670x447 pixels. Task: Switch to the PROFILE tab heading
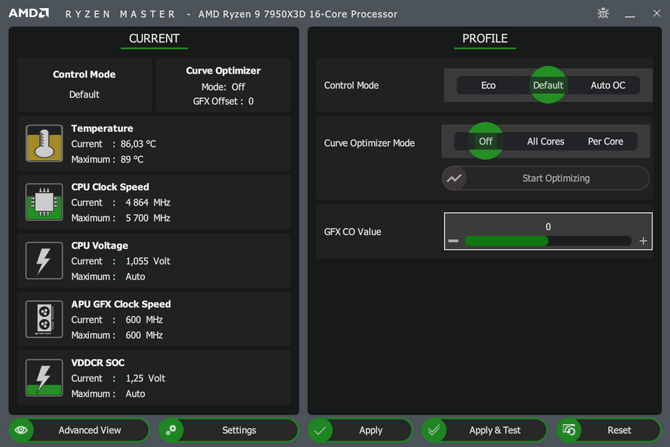[485, 38]
